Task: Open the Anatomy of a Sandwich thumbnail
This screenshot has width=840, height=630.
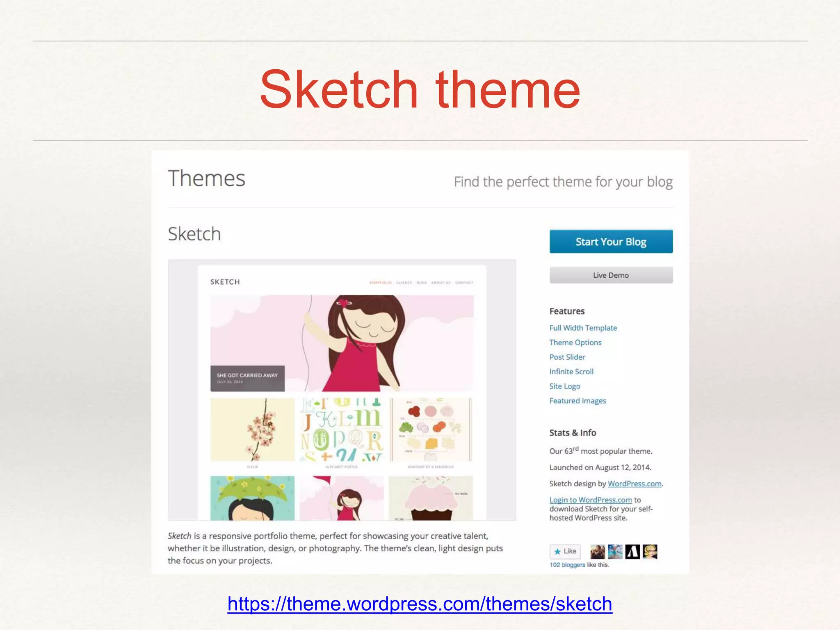Action: click(431, 429)
